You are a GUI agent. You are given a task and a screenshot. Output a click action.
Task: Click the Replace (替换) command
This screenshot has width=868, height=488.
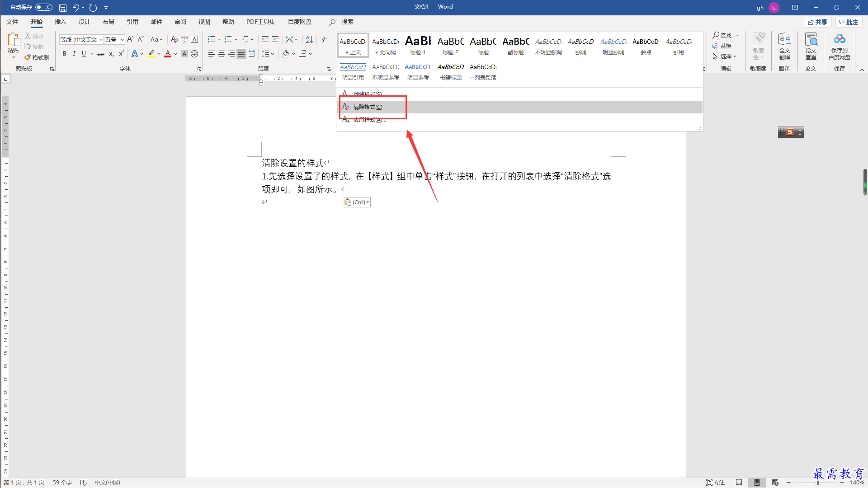pyautogui.click(x=722, y=46)
